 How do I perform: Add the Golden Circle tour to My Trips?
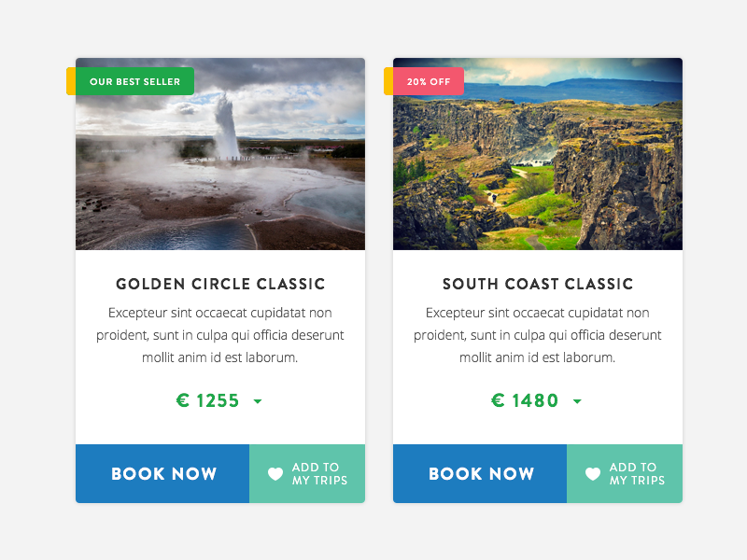306,473
